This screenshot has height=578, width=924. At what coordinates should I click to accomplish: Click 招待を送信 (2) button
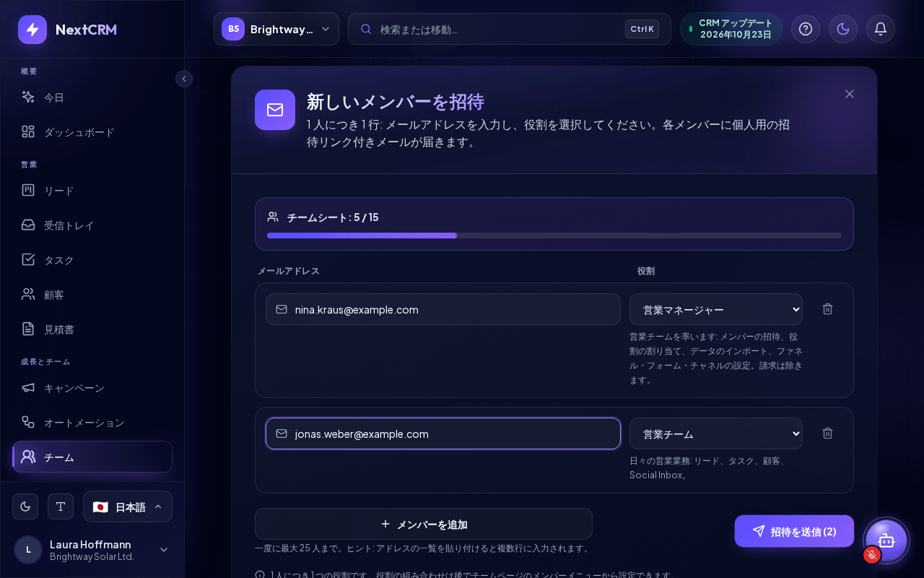[794, 531]
